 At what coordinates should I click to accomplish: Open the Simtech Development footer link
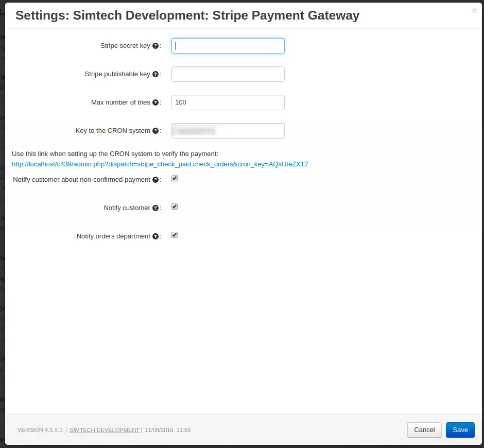point(105,430)
